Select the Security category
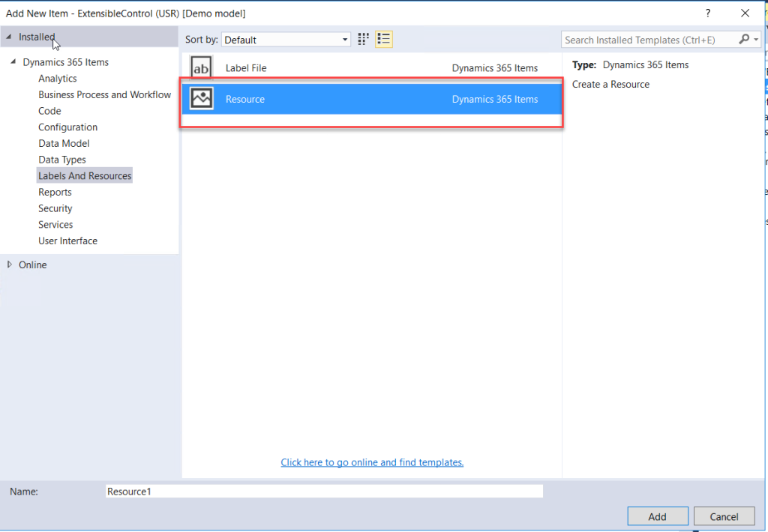Screen dimensions: 768x532 tap(55, 208)
